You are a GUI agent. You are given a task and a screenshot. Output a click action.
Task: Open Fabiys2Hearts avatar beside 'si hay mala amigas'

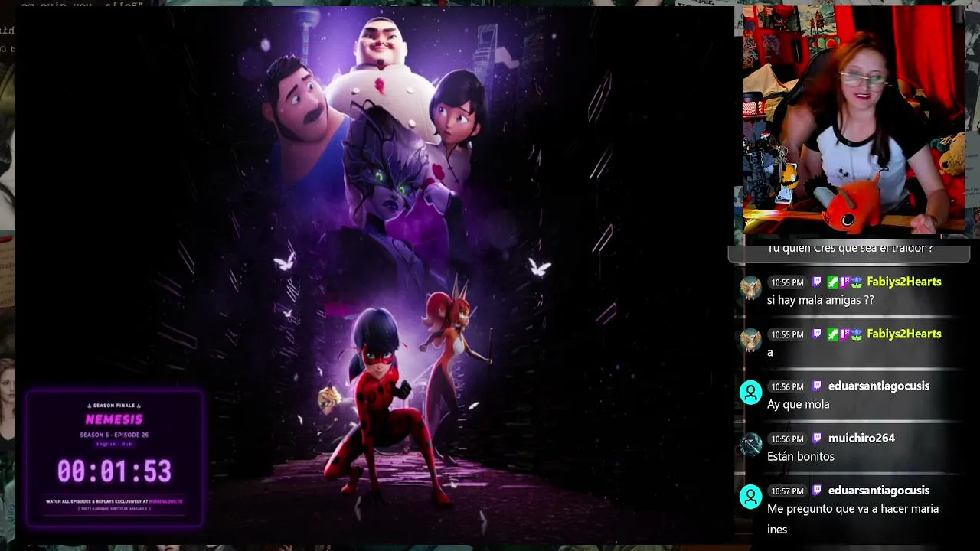pyautogui.click(x=751, y=287)
